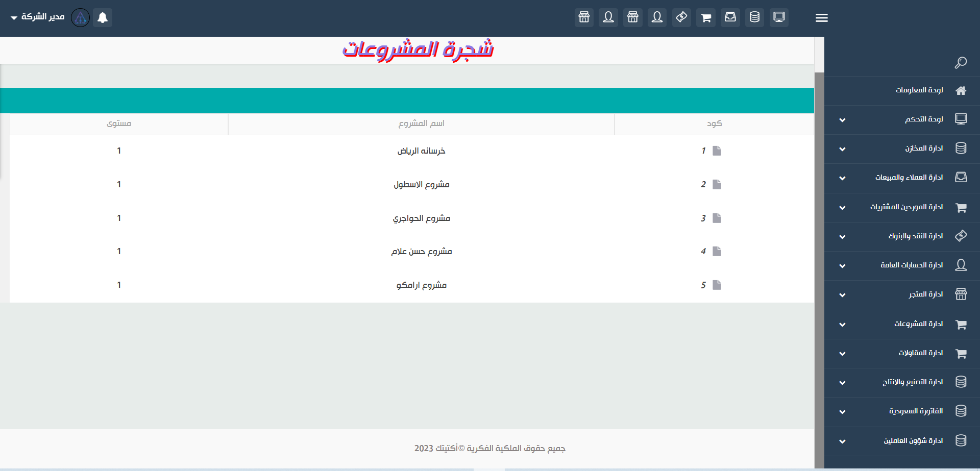
Task: Click the database icon in top toolbar
Action: (754, 17)
